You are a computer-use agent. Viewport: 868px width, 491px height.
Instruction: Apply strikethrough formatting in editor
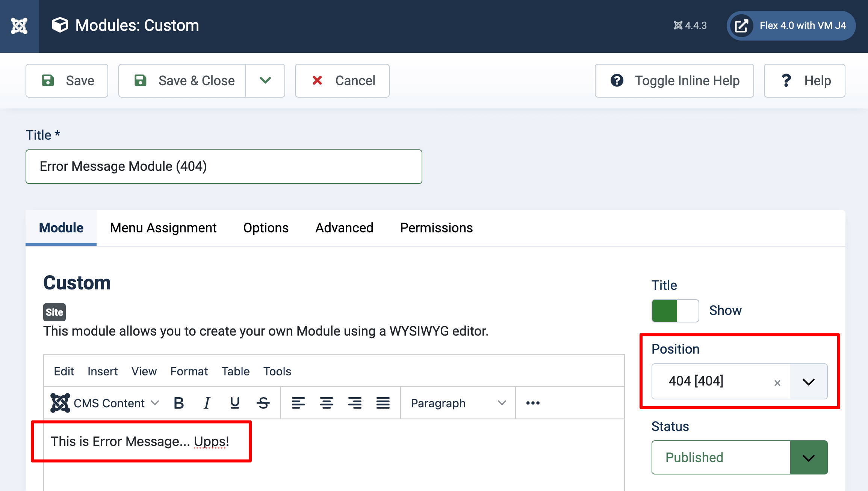pyautogui.click(x=263, y=403)
